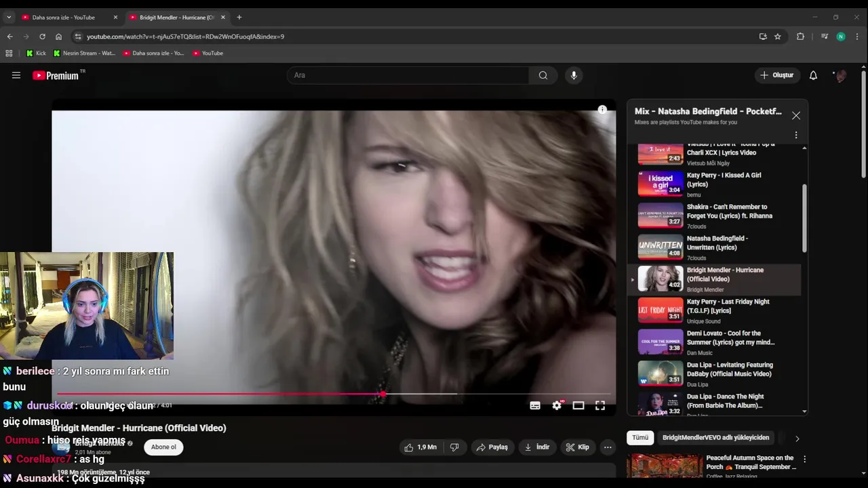Expand the Chrome tab search dropdown
The width and height of the screenshot is (868, 488).
point(9,17)
